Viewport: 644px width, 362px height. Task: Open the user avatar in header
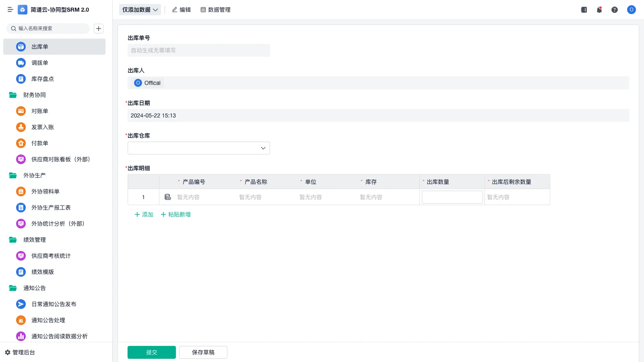632,10
